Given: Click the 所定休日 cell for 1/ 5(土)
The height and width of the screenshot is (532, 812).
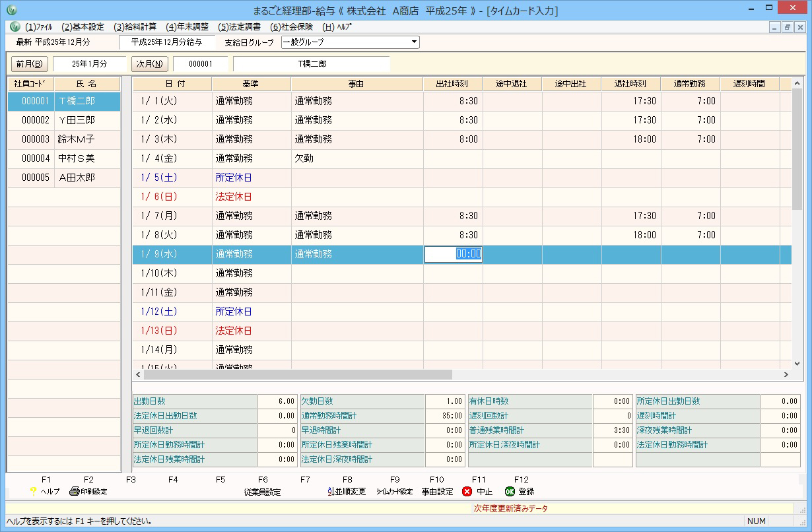Looking at the screenshot, I should [252, 178].
